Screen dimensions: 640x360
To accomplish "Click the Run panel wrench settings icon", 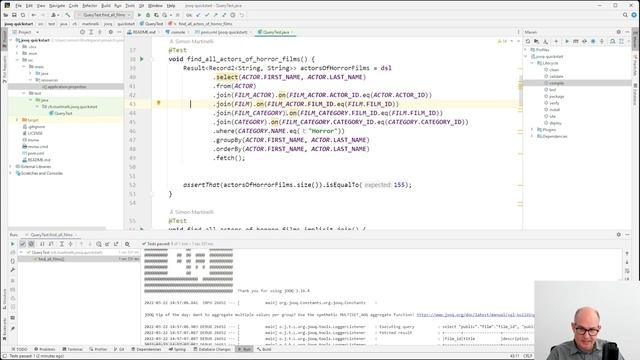I will pyautogui.click(x=13, y=270).
